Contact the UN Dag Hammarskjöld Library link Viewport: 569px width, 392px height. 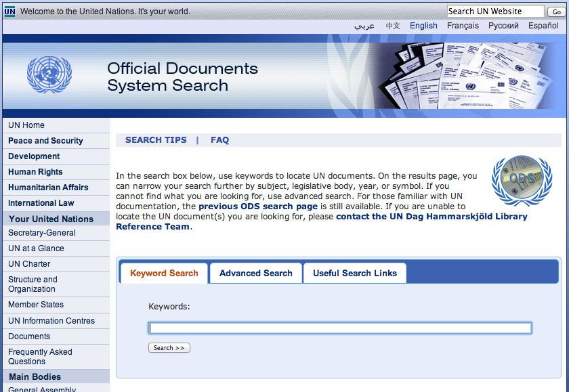point(322,221)
